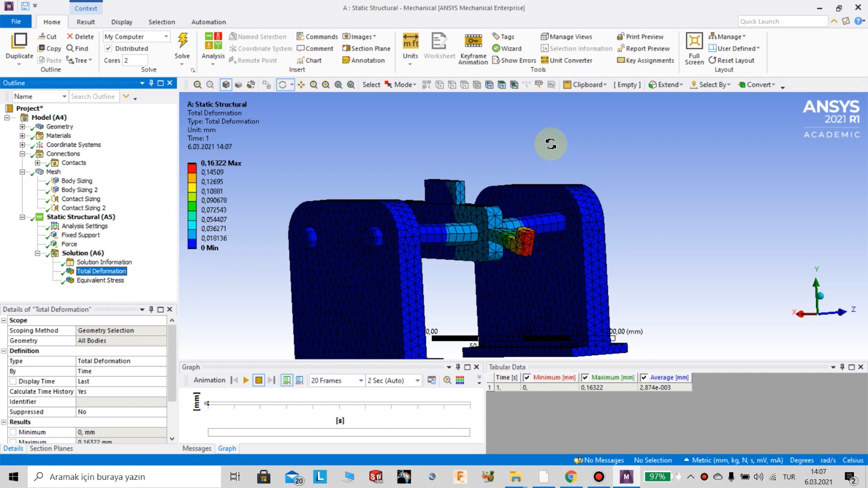Open the Units tool in the ribbon
The image size is (868, 488).
coord(410,48)
